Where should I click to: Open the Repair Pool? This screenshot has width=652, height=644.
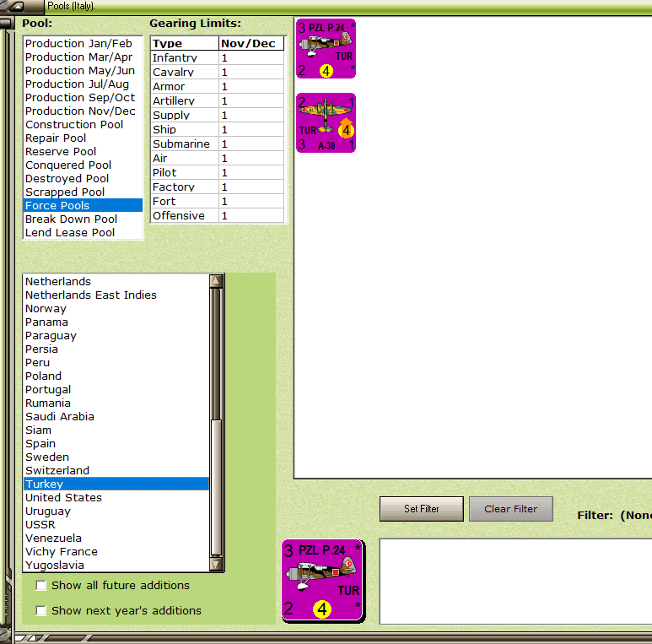coord(84,138)
